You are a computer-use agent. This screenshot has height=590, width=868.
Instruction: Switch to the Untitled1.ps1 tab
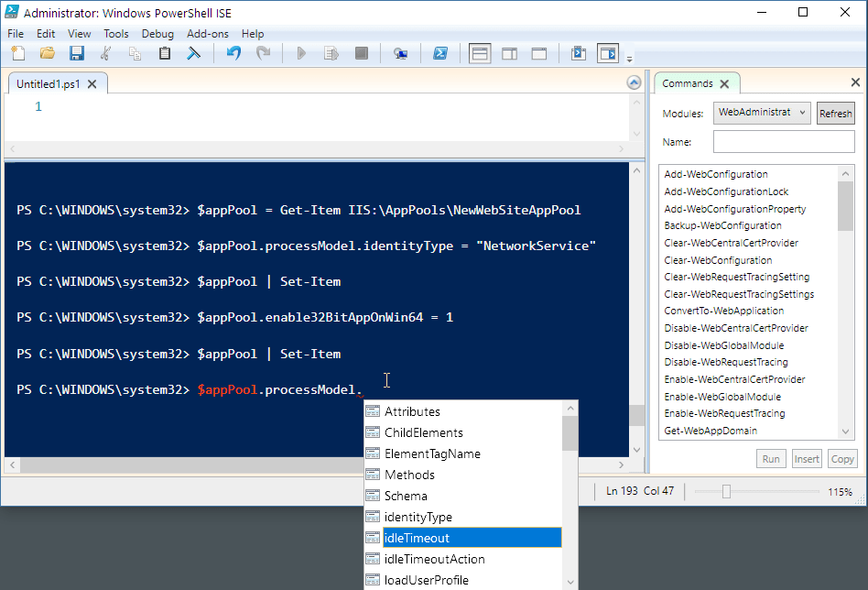point(50,82)
